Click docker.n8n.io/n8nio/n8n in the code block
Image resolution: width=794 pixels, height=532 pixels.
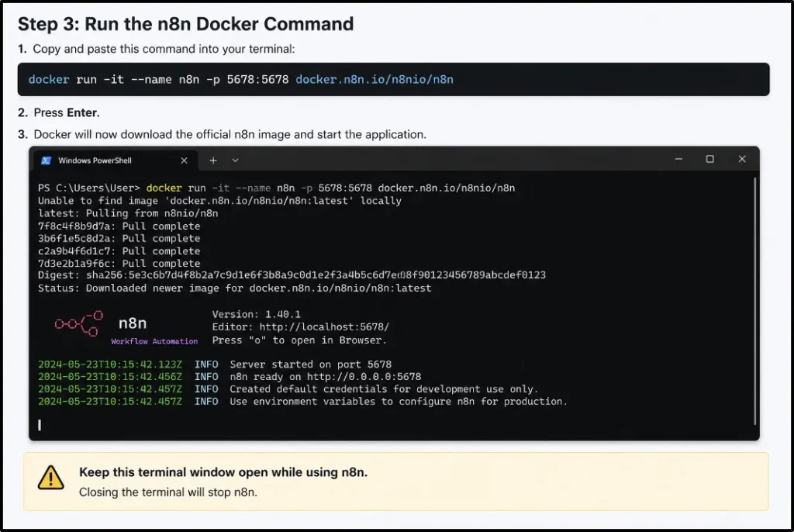(375, 80)
